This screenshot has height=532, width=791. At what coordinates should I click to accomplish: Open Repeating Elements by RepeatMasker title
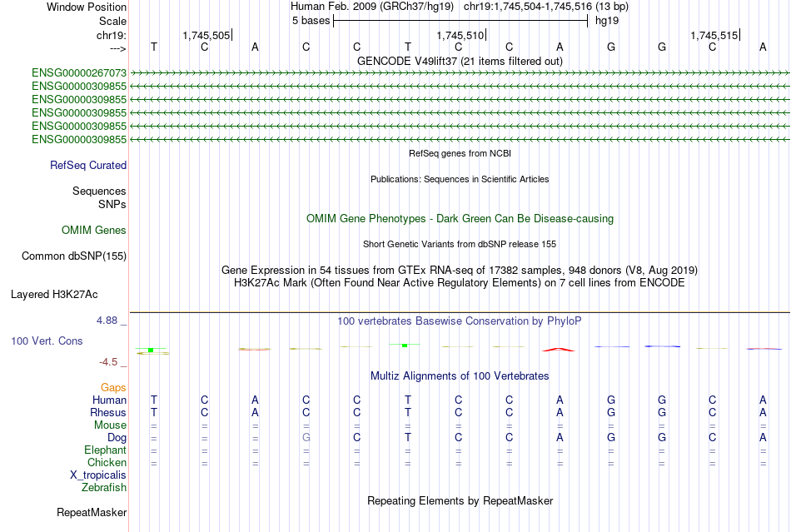tap(460, 500)
